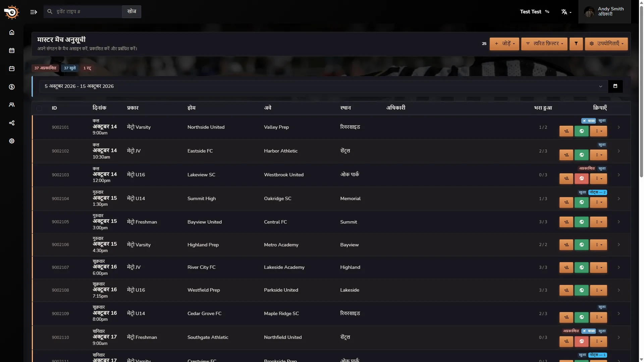Open the share/integrations icon in sidebar
This screenshot has width=644, height=362.
pyautogui.click(x=12, y=123)
